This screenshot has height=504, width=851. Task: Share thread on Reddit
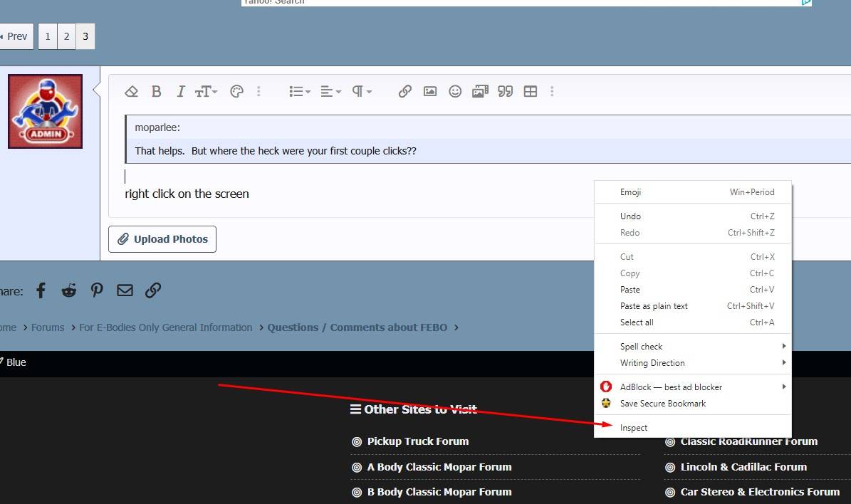69,290
